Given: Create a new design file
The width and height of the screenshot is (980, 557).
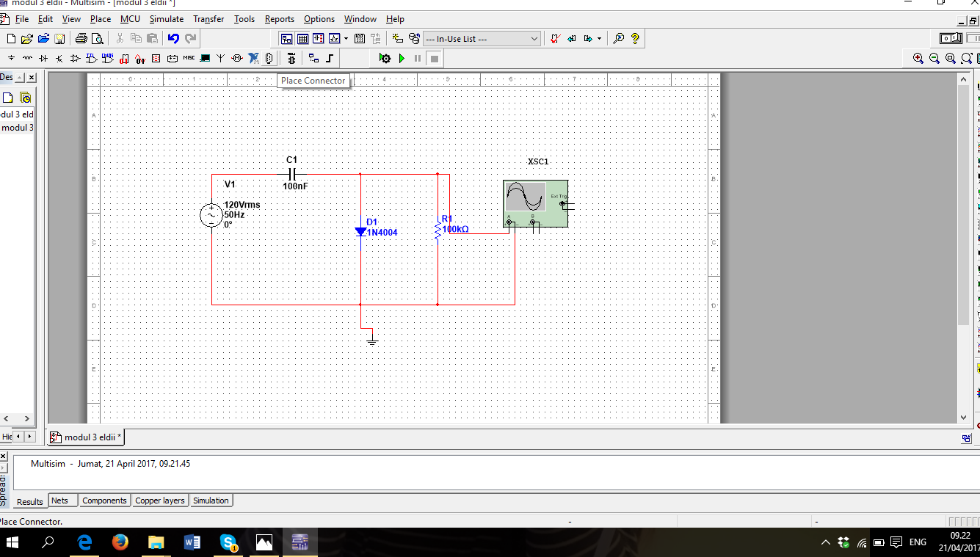Looking at the screenshot, I should click(x=11, y=39).
